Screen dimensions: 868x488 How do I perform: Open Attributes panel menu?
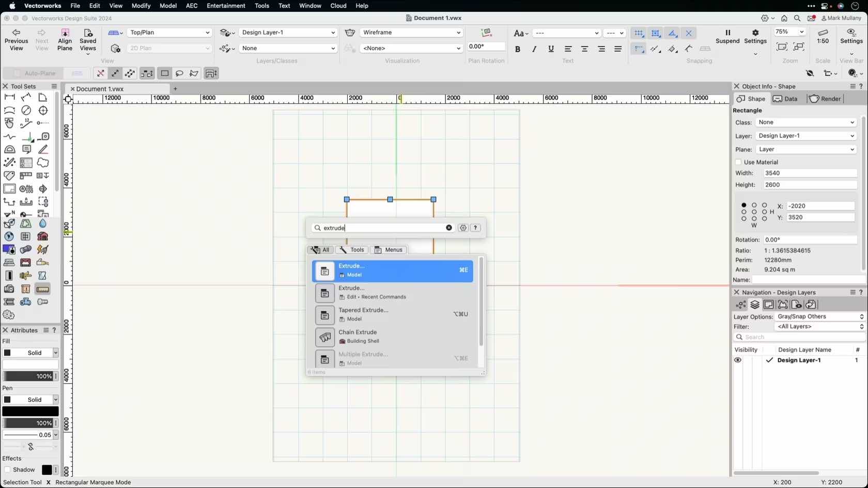pos(46,330)
